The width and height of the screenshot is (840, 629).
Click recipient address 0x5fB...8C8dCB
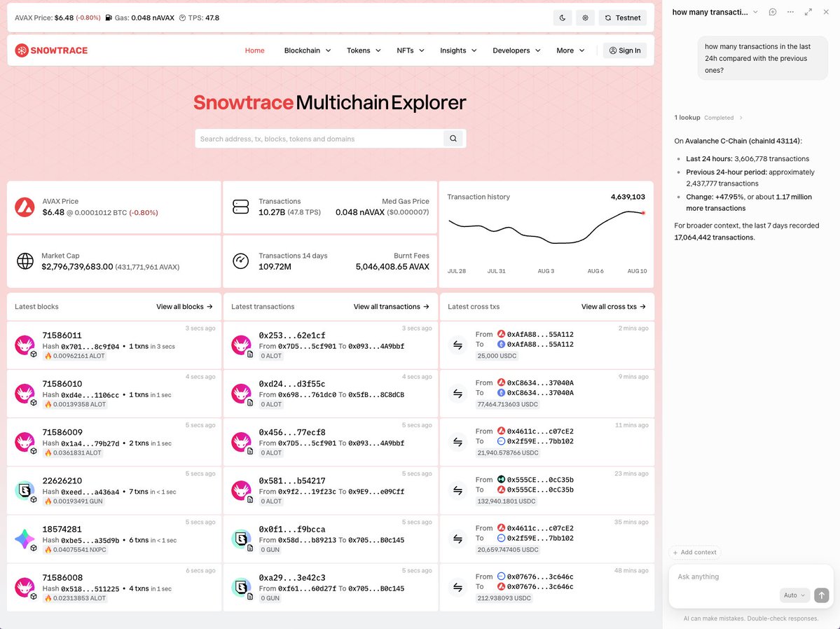(376, 395)
